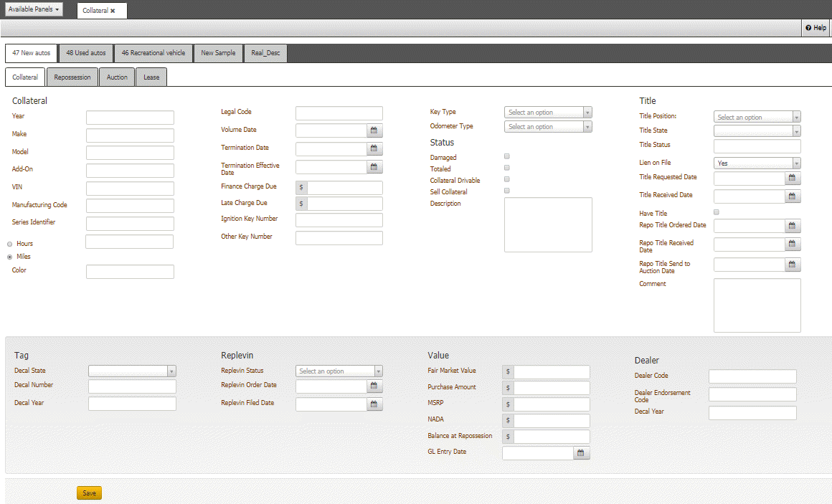The width and height of the screenshot is (832, 504).
Task: Enable the Damaged checkbox
Action: [x=506, y=156]
